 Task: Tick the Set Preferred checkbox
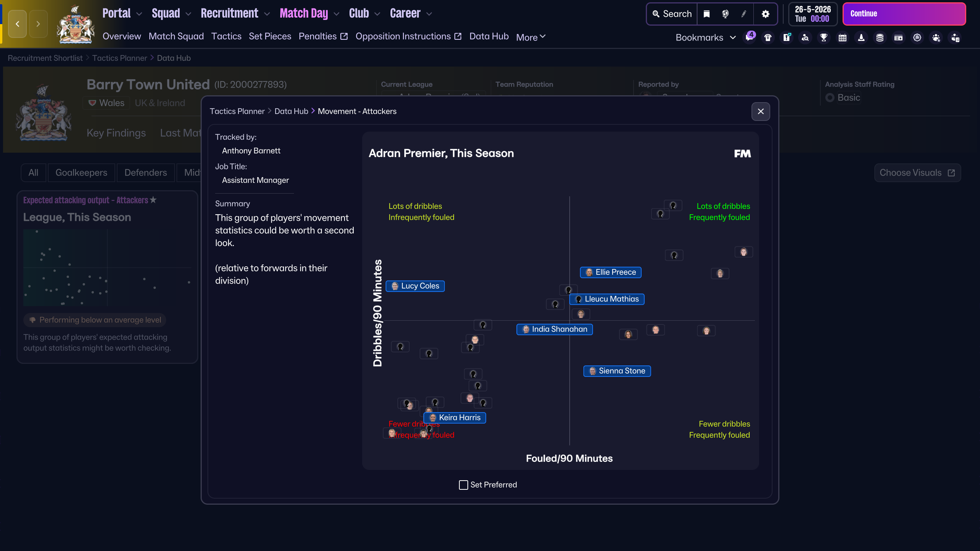(x=463, y=485)
